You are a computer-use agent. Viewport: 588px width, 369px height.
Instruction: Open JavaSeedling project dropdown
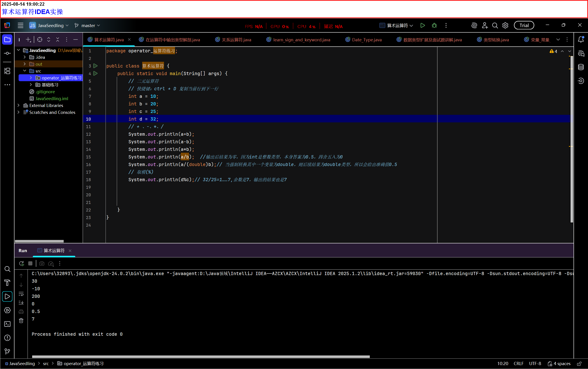[x=49, y=25]
